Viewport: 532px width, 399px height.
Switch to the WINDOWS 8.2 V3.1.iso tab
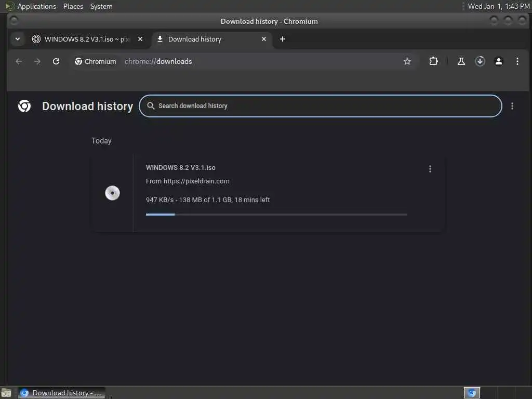82,39
